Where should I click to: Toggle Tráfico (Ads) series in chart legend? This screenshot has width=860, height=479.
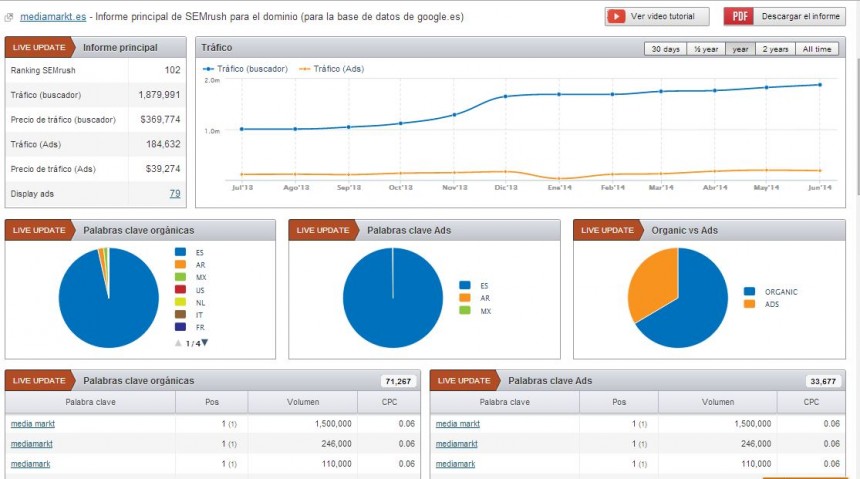[331, 69]
